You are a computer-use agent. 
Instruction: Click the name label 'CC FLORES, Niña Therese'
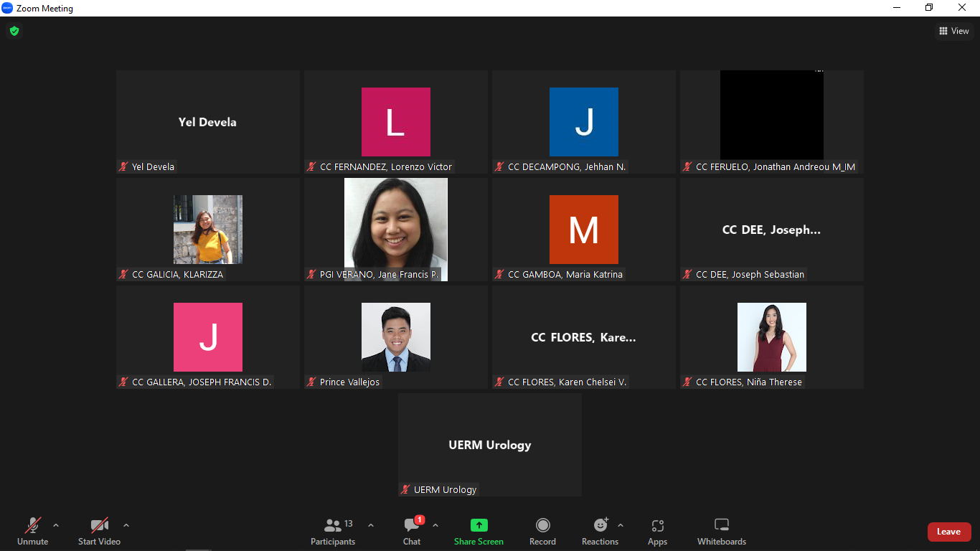point(749,382)
